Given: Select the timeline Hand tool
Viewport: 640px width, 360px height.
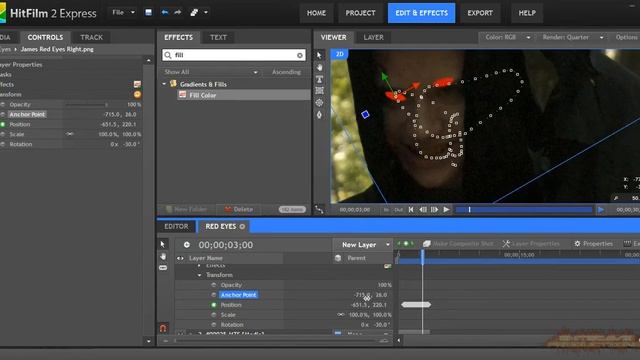Looking at the screenshot, I should coord(163,256).
